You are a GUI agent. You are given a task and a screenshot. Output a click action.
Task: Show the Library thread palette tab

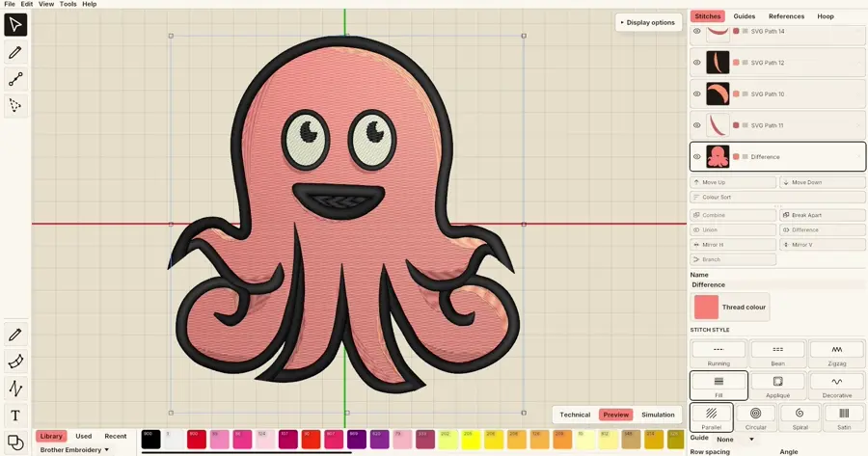tap(51, 436)
